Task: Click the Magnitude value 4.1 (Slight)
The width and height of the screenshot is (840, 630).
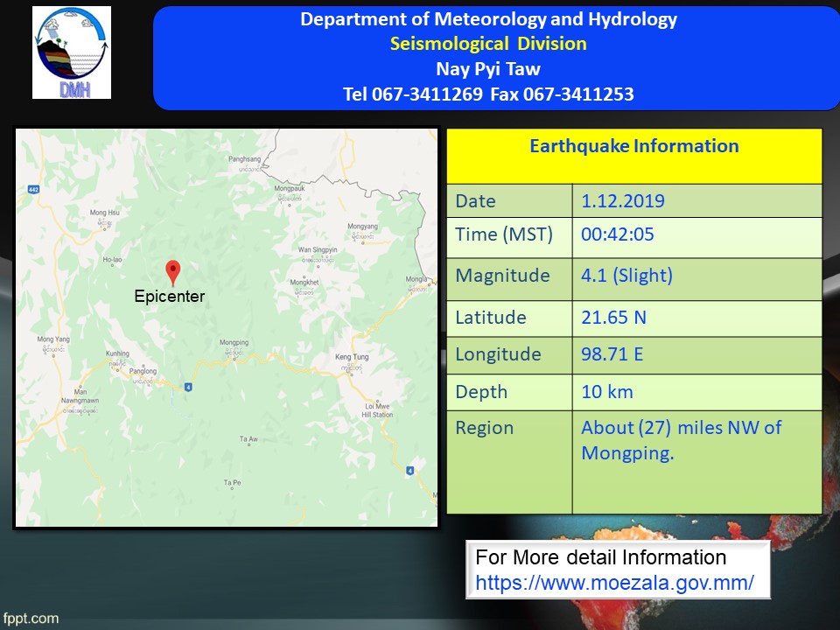Action: click(x=626, y=276)
